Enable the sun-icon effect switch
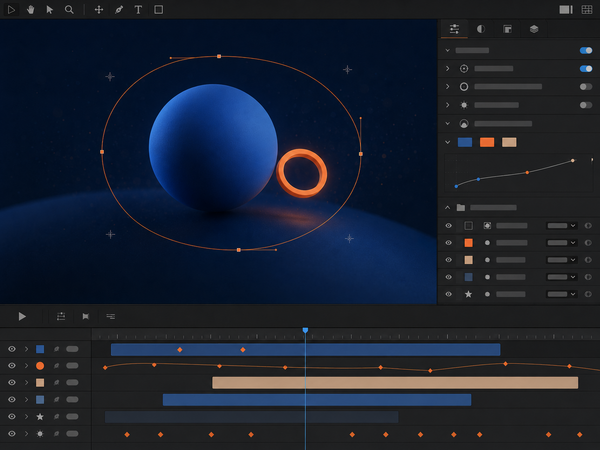 [586, 105]
